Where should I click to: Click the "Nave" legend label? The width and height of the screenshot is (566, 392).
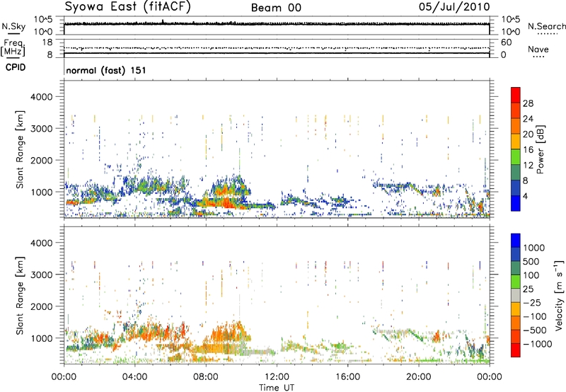click(538, 49)
